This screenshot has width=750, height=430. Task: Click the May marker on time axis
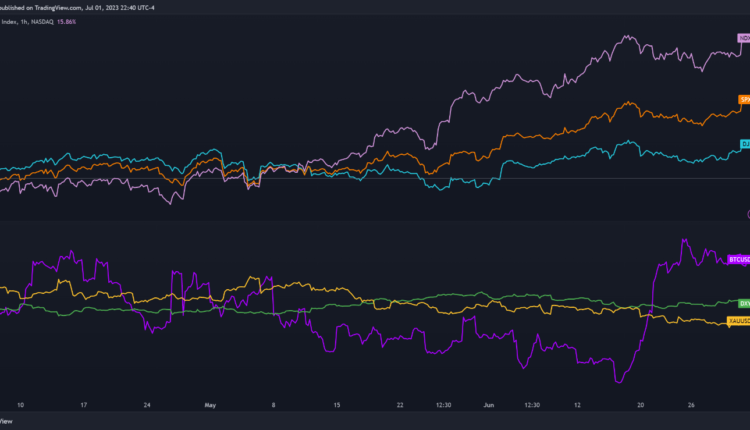pyautogui.click(x=210, y=406)
